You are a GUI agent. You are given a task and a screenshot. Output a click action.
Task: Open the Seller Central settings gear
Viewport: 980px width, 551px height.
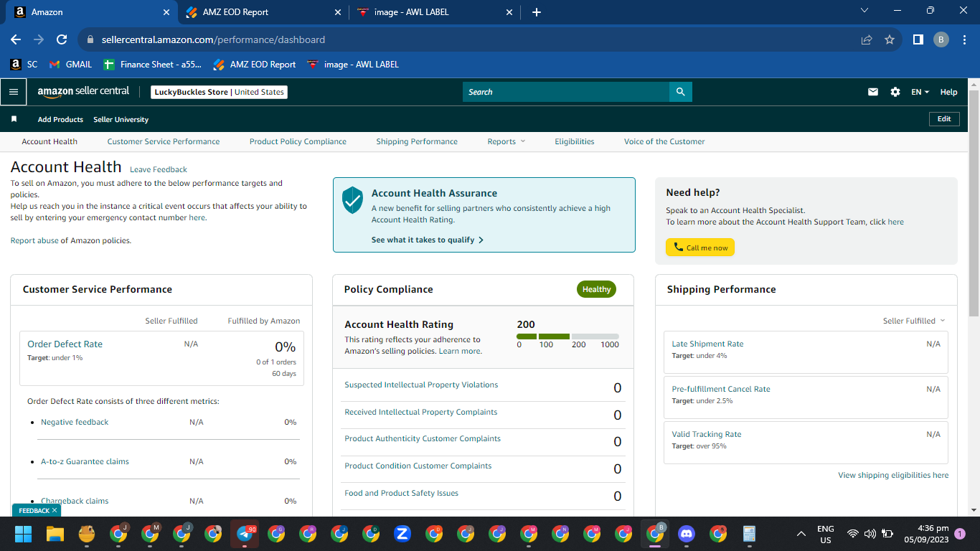(x=895, y=92)
